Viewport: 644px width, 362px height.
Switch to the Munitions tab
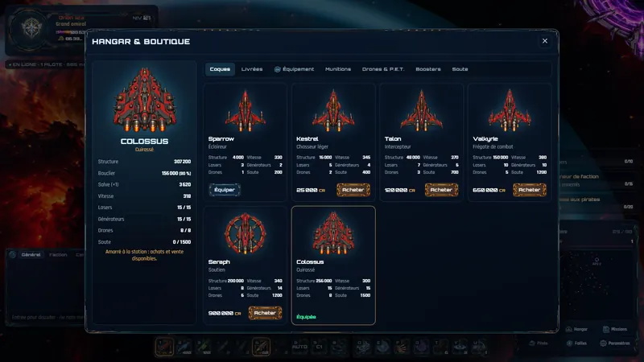point(338,69)
